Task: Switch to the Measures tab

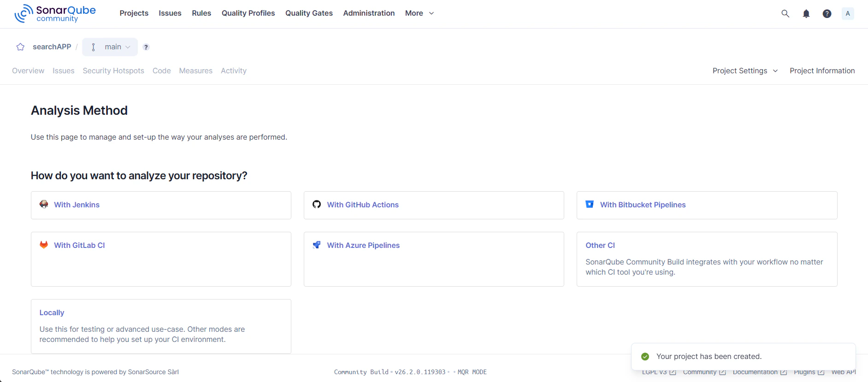Action: [196, 71]
